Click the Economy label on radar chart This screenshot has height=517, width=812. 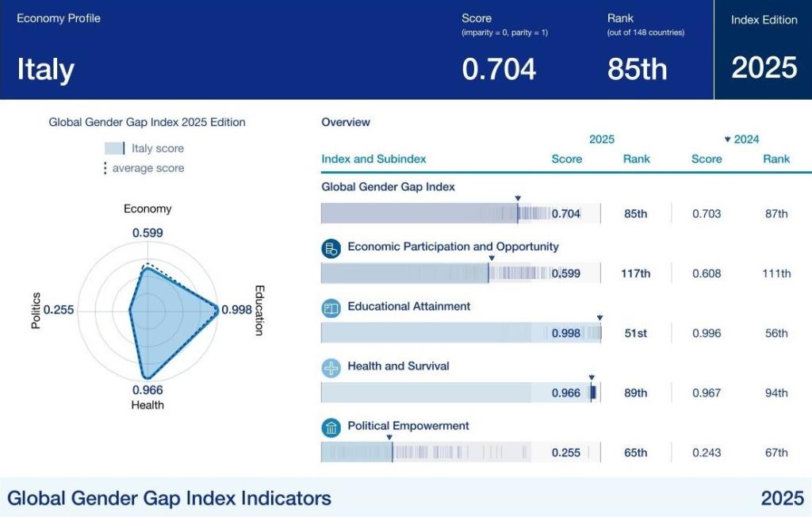(147, 209)
